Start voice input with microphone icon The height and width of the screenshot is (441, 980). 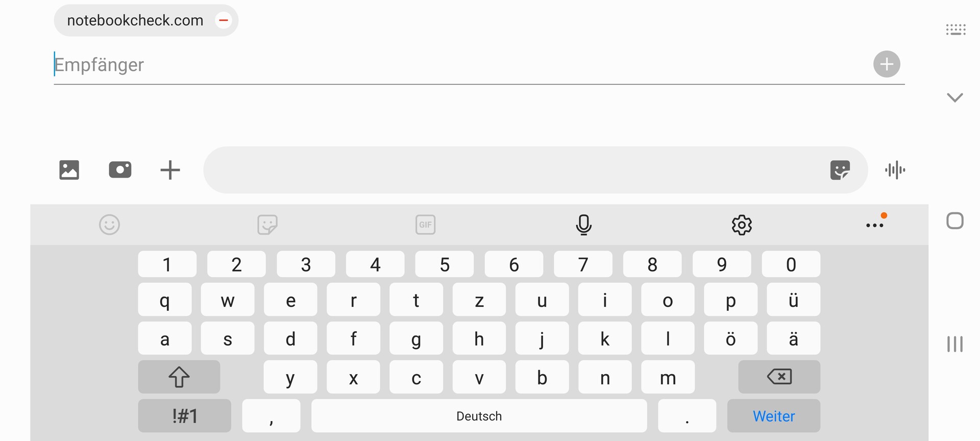(583, 225)
